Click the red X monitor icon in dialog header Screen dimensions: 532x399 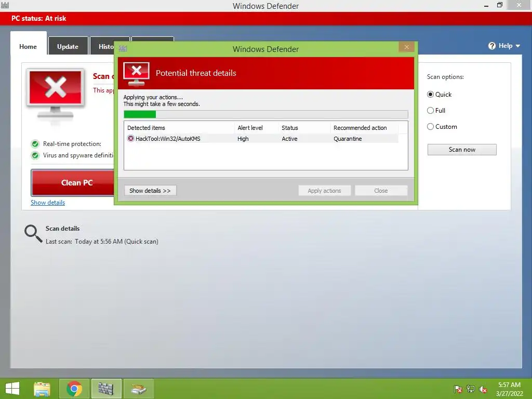[137, 74]
